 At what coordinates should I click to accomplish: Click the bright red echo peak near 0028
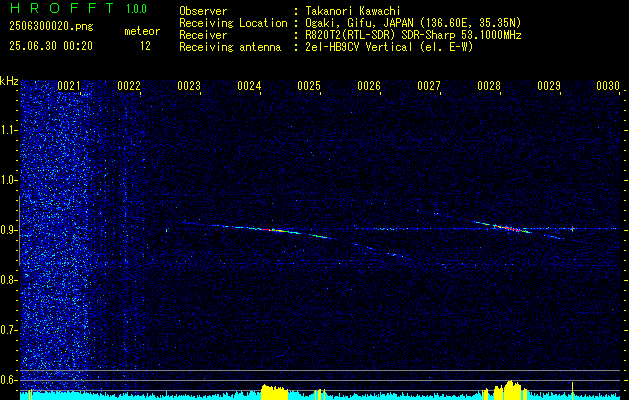tap(510, 229)
